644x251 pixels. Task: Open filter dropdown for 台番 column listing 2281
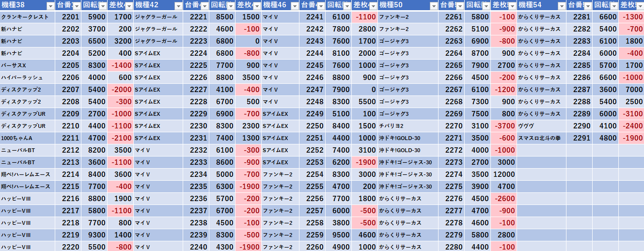[x=587, y=6]
